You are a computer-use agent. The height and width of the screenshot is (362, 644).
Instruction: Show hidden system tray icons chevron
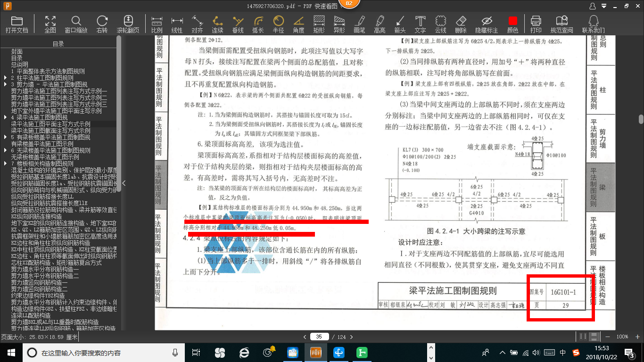tap(503, 352)
